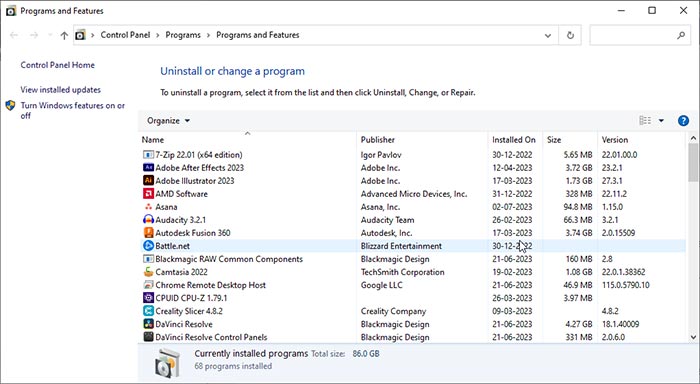Viewport: 700px width, 384px height.
Task: Open the more view options dropdown arrow
Action: [x=661, y=121]
